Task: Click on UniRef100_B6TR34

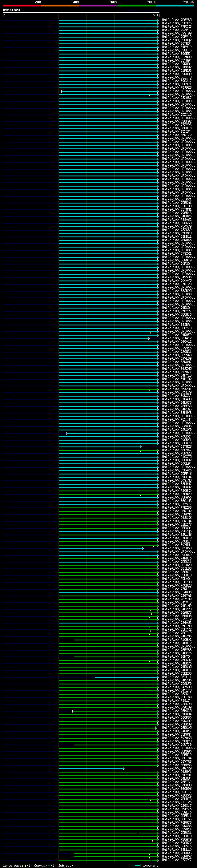Action: [x=177, y=43]
